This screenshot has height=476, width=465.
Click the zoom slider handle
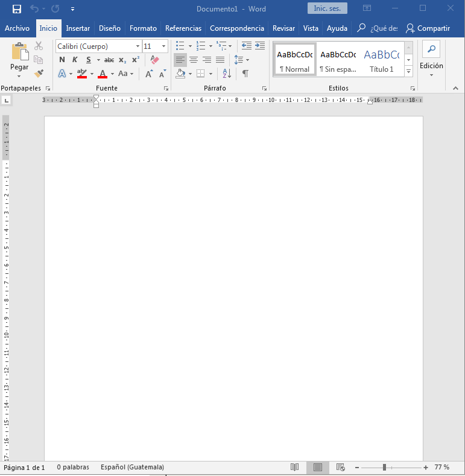pos(384,468)
